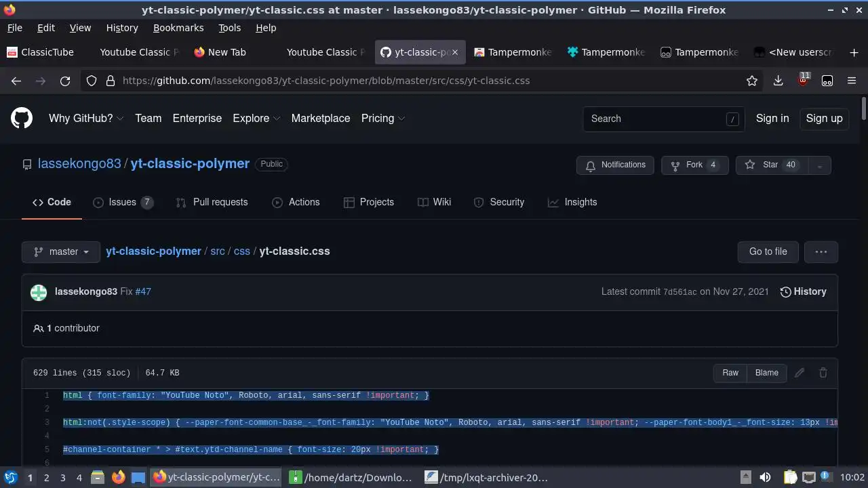Click the removable media eject tray icon
The width and height of the screenshot is (868, 488).
coord(745,477)
